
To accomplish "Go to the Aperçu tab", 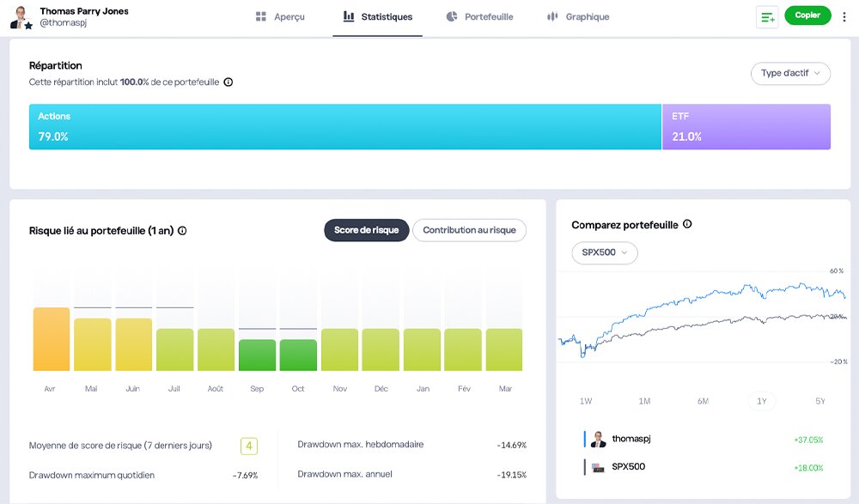I will coord(281,17).
